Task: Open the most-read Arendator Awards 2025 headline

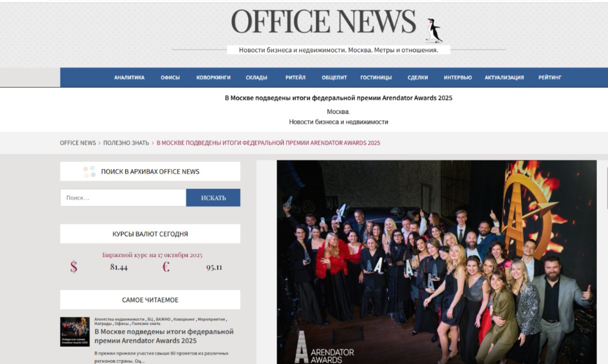Action: click(164, 336)
